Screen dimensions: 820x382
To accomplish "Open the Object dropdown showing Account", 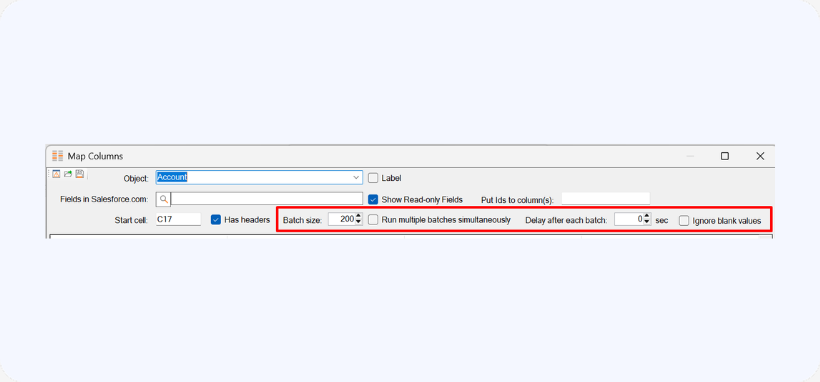I will coord(259,177).
